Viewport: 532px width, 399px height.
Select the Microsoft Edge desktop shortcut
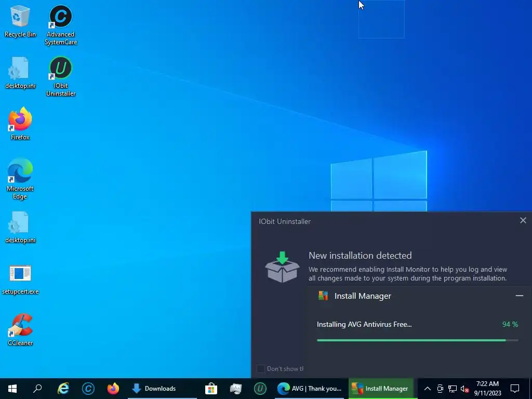(x=20, y=179)
